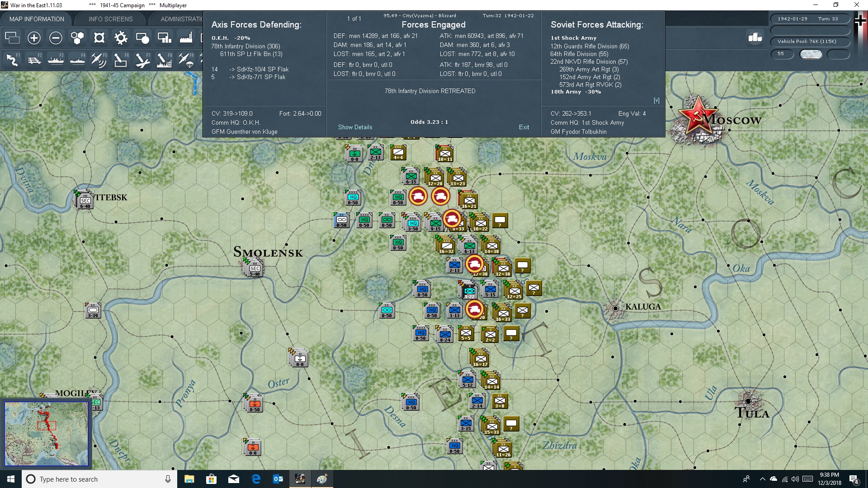868x488 pixels.
Task: Click the taskbar search box
Action: (x=99, y=479)
